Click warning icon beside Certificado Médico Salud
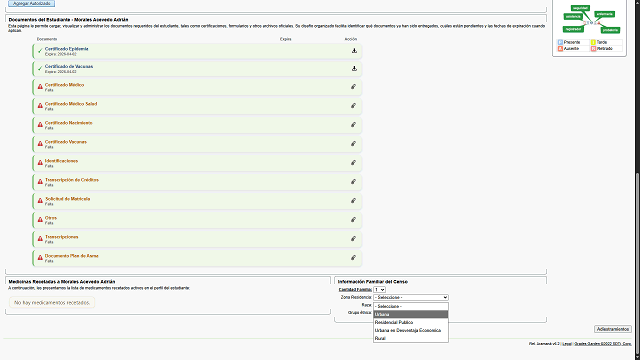The height and width of the screenshot is (360, 640). [x=40, y=106]
